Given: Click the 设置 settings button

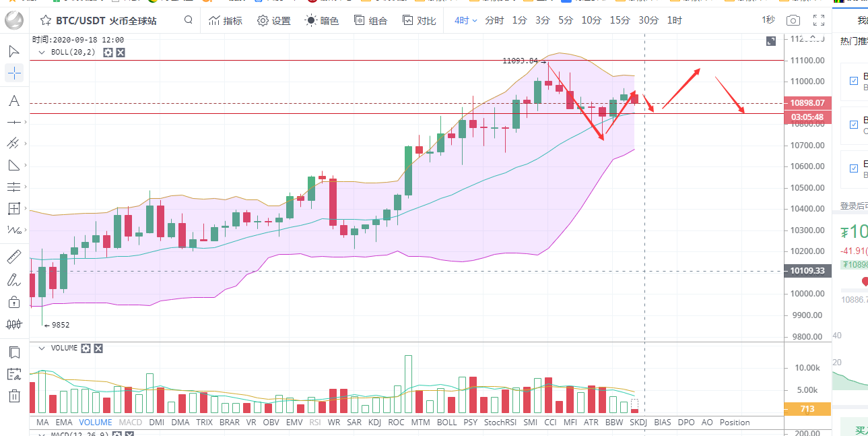Looking at the screenshot, I should point(274,21).
